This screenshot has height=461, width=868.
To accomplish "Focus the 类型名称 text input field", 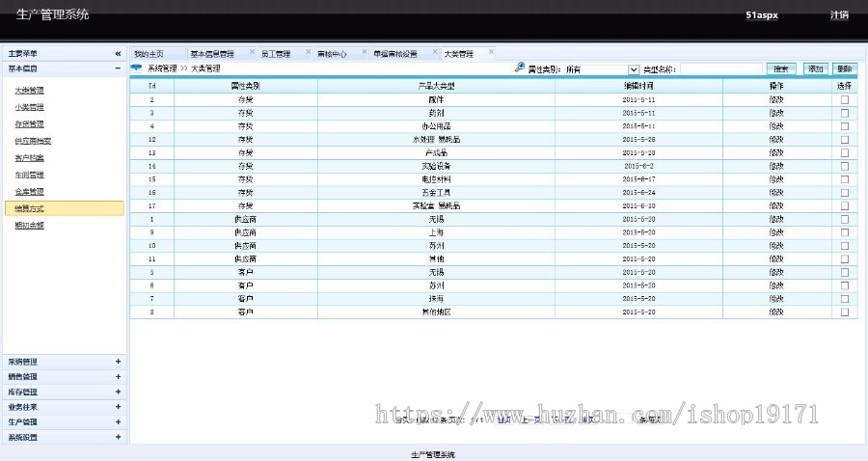I will pyautogui.click(x=721, y=69).
